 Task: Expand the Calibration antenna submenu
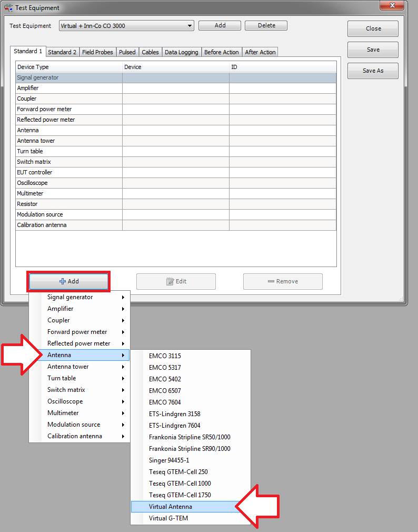click(x=79, y=436)
